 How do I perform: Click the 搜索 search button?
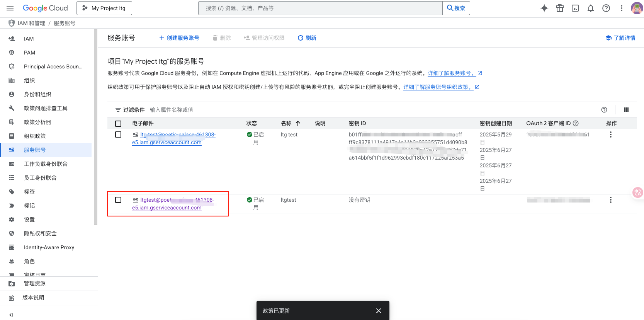click(456, 8)
